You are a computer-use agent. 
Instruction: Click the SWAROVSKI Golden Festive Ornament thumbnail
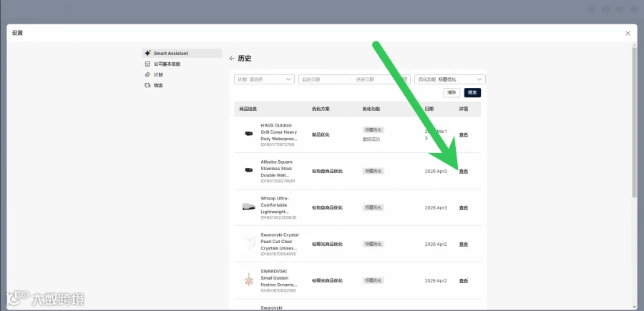(x=248, y=280)
